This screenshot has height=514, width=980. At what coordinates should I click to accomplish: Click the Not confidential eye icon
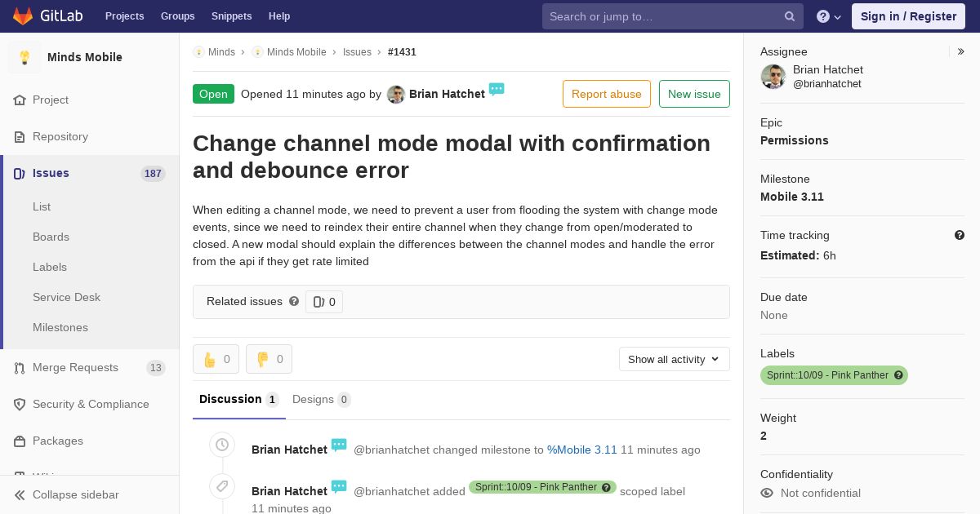767,493
